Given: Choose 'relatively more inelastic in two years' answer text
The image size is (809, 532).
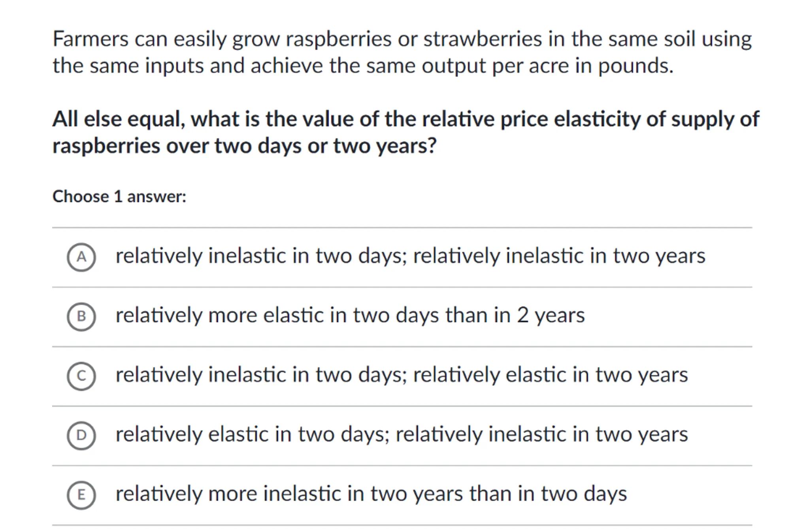Looking at the screenshot, I should [371, 494].
